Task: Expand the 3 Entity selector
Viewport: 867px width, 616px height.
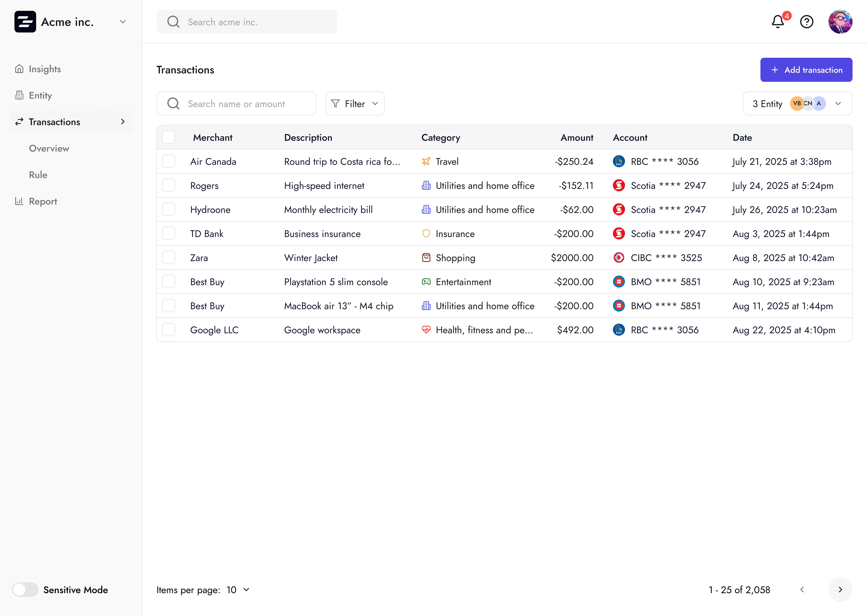Action: point(797,104)
